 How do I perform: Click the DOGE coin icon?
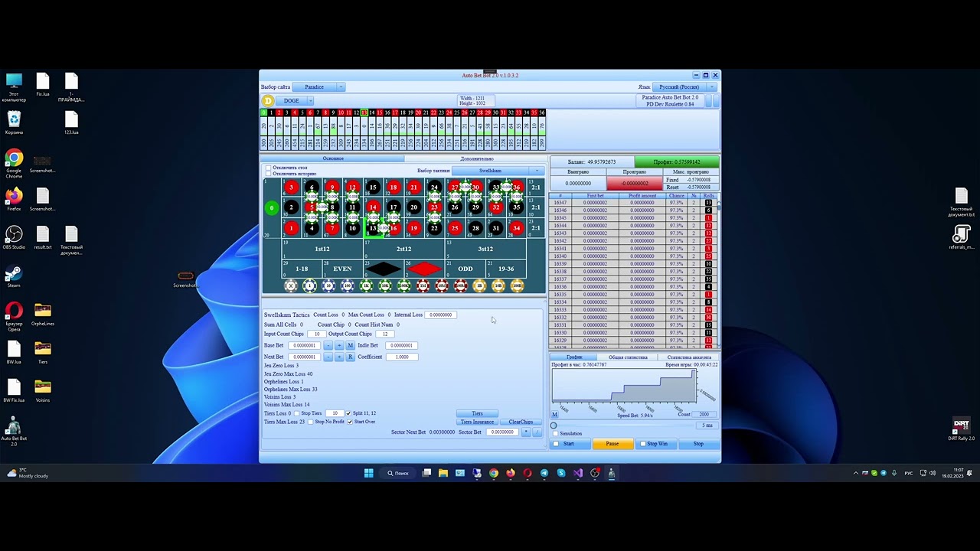[x=268, y=100]
